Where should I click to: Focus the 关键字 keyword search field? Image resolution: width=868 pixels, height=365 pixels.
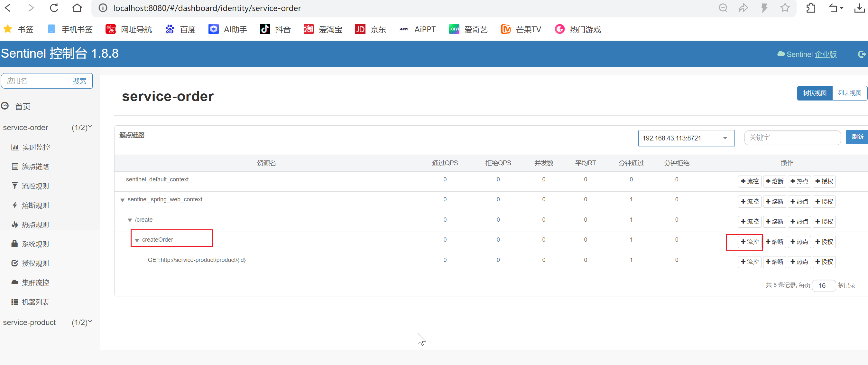pos(792,138)
